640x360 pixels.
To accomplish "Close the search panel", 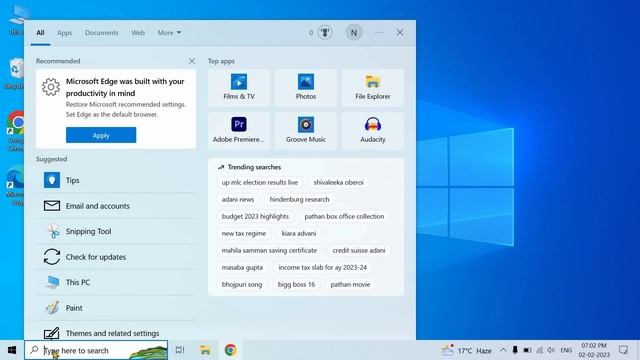I will coord(400,33).
